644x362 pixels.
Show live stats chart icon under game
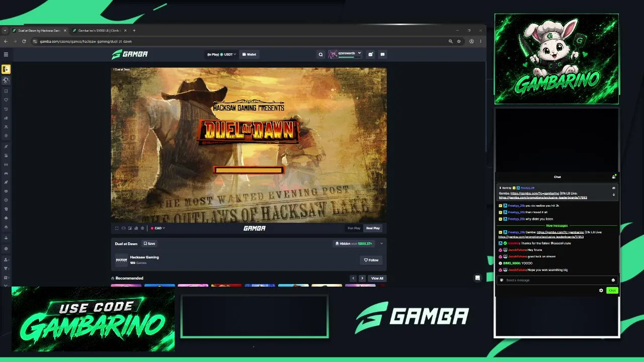136,228
